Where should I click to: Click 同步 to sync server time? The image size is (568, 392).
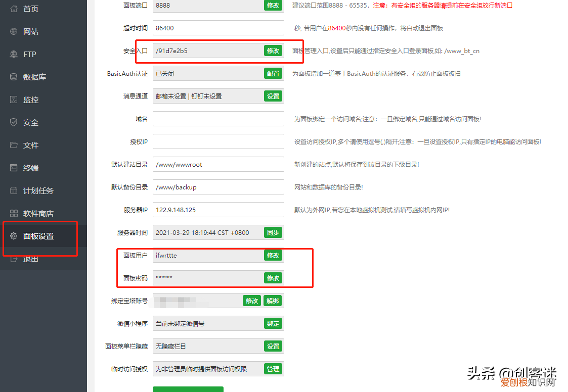pos(273,232)
